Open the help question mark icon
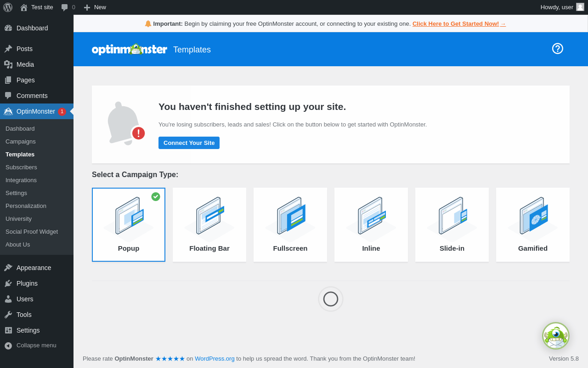The image size is (588, 368). tap(558, 49)
